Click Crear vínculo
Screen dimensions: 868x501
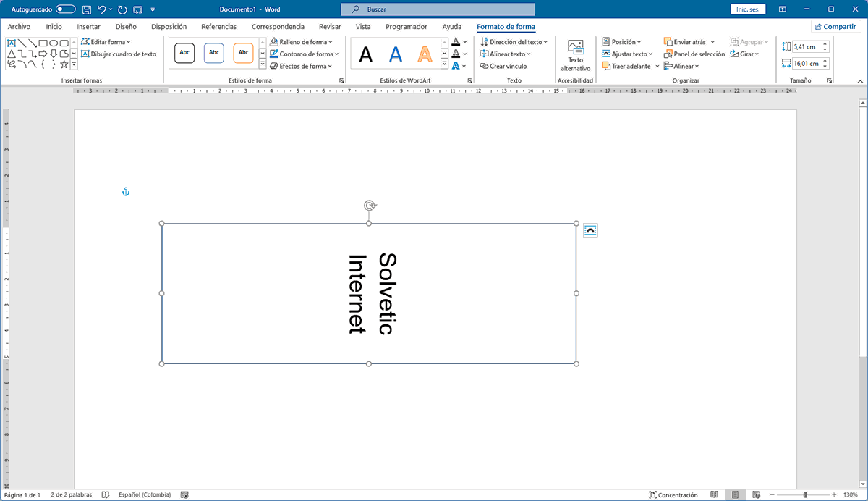tap(503, 66)
